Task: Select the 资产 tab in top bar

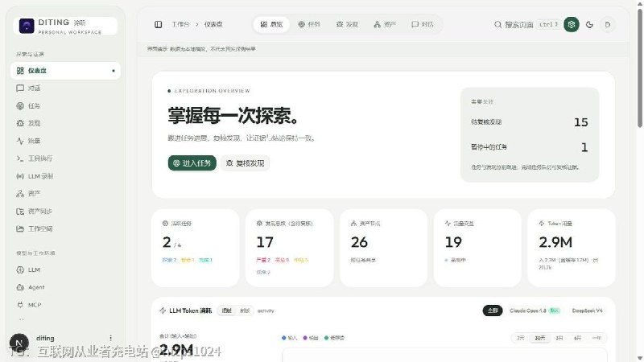Action: coord(385,25)
